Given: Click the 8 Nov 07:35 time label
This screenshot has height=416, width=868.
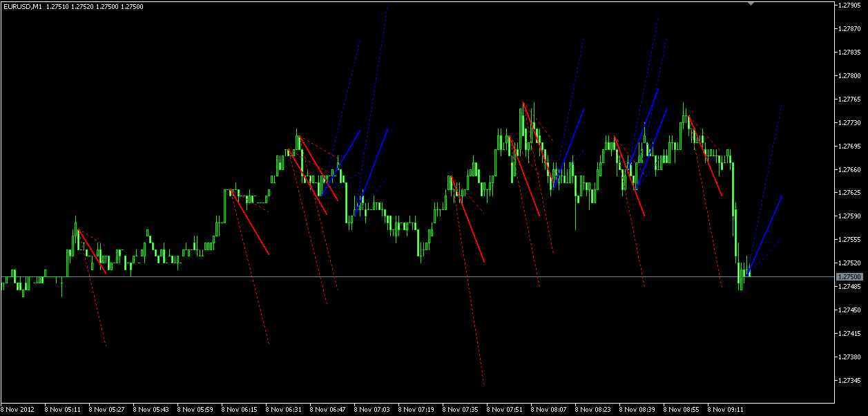Looking at the screenshot, I should point(461,409).
